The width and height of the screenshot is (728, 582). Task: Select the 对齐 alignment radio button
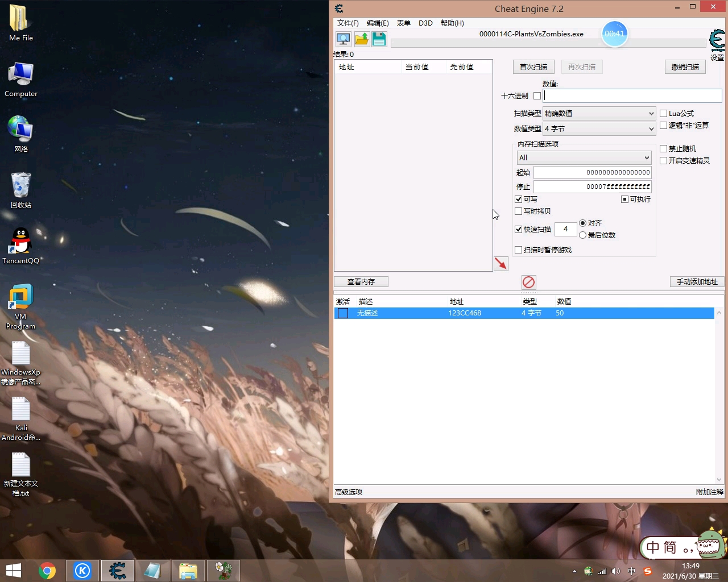click(582, 223)
